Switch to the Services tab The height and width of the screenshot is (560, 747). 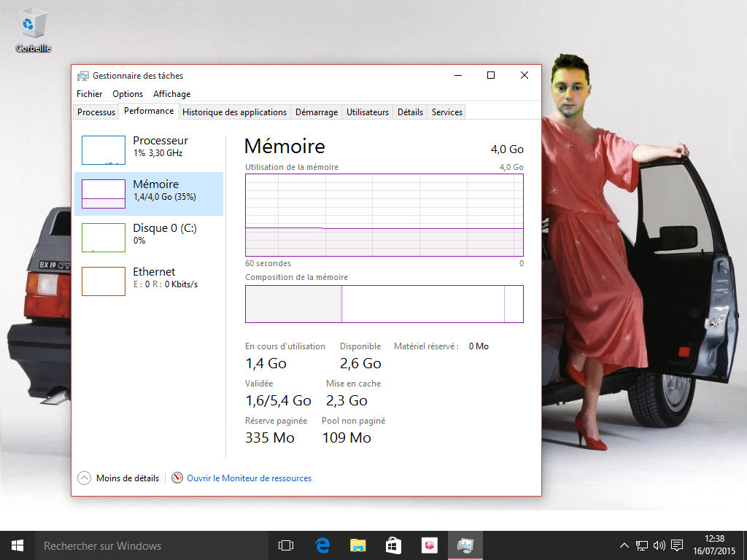446,112
